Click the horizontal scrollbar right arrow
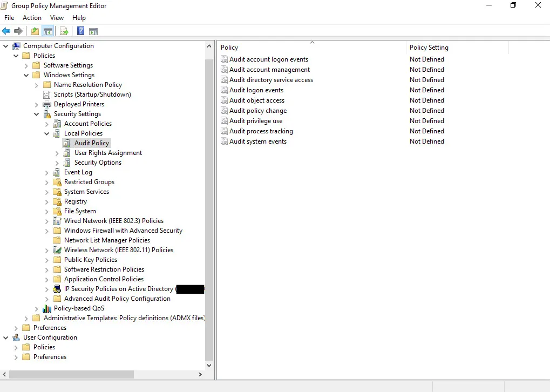The width and height of the screenshot is (550, 392). click(200, 374)
